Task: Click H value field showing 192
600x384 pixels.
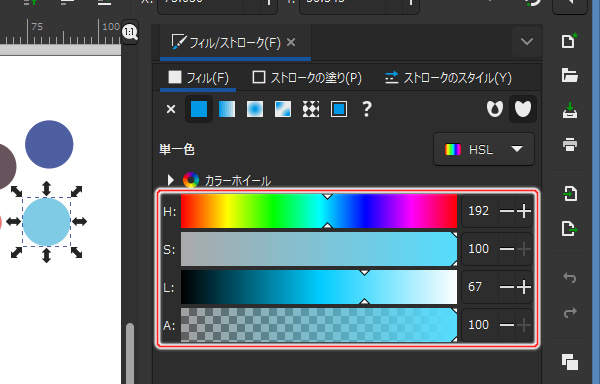Action: coord(479,211)
